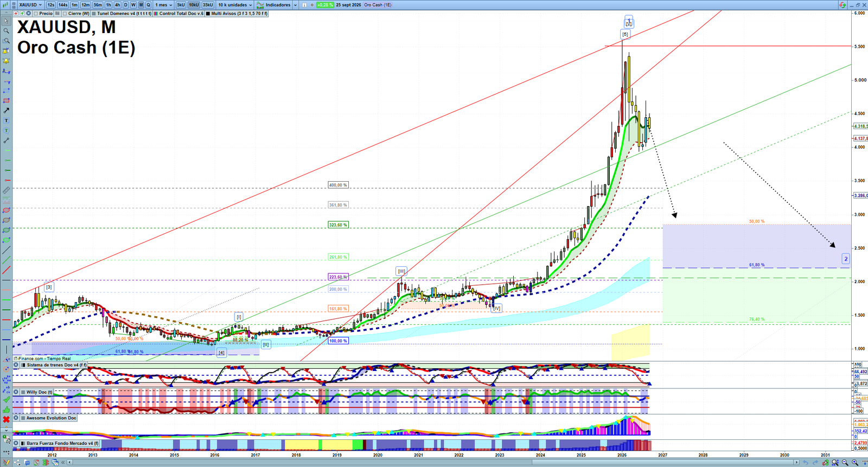Click the green plus add-indicator icon
868x467 pixels.
[22, 14]
